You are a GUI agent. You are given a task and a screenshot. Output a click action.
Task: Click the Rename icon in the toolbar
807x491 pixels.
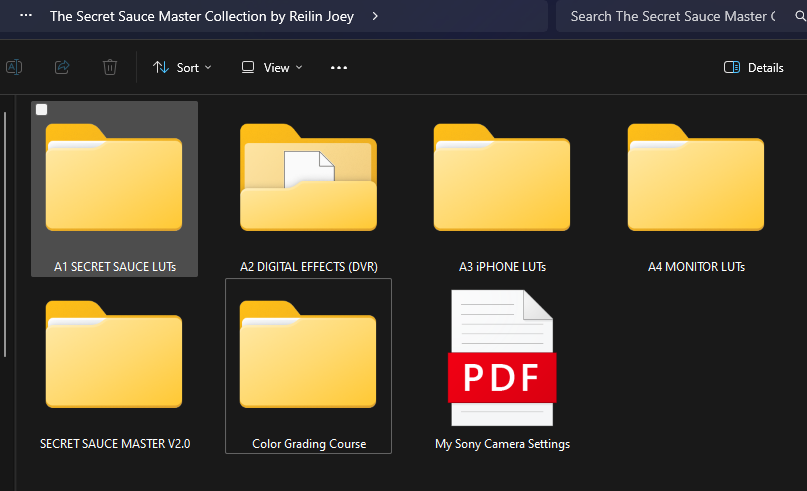14,67
